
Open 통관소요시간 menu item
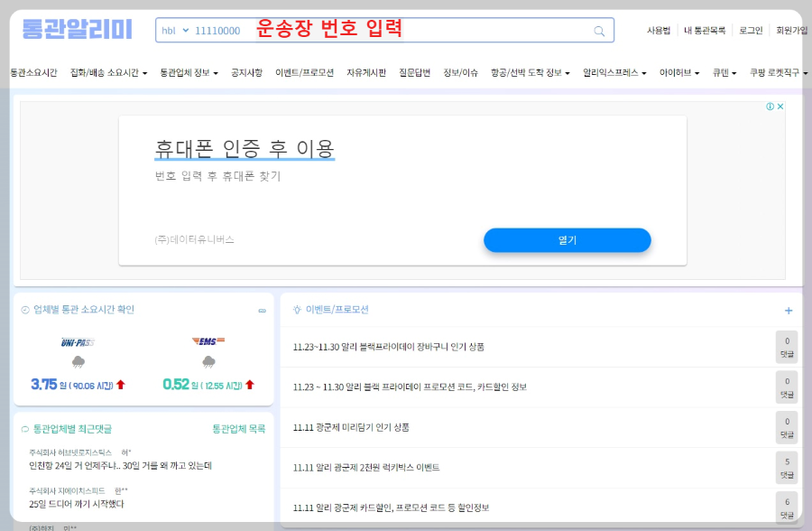pos(33,72)
